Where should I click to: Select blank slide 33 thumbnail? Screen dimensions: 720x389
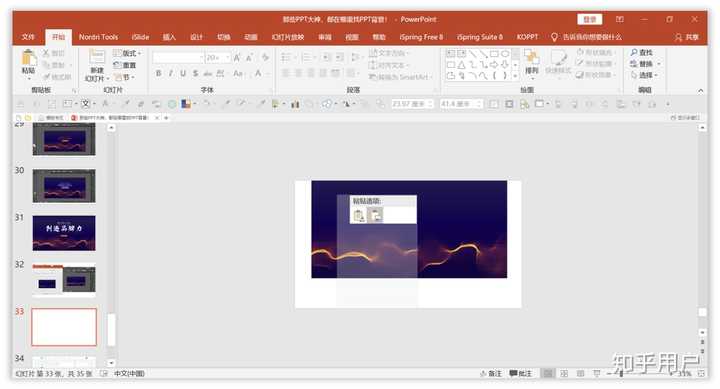pos(64,327)
